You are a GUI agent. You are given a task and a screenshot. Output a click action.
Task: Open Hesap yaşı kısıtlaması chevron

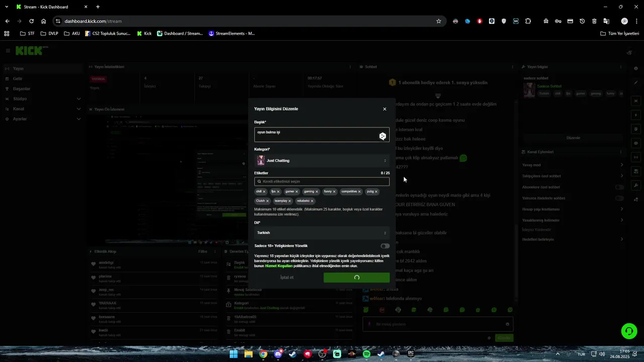pos(622,209)
